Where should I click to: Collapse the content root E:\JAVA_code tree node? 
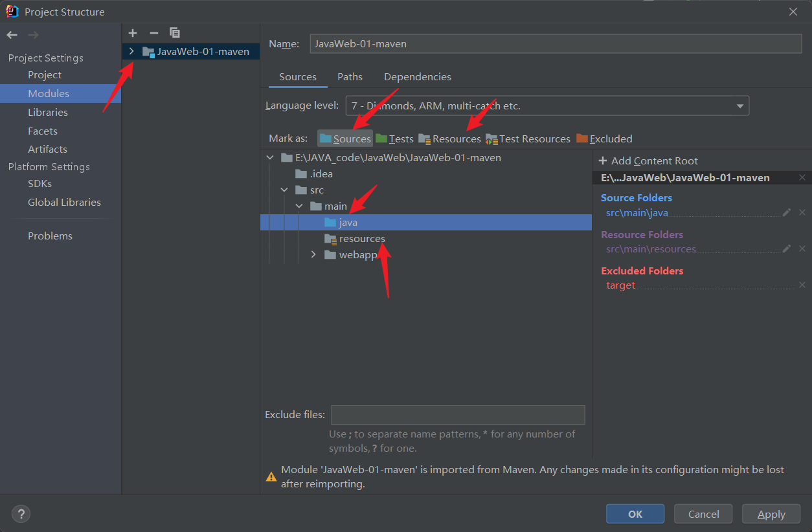[x=271, y=157]
